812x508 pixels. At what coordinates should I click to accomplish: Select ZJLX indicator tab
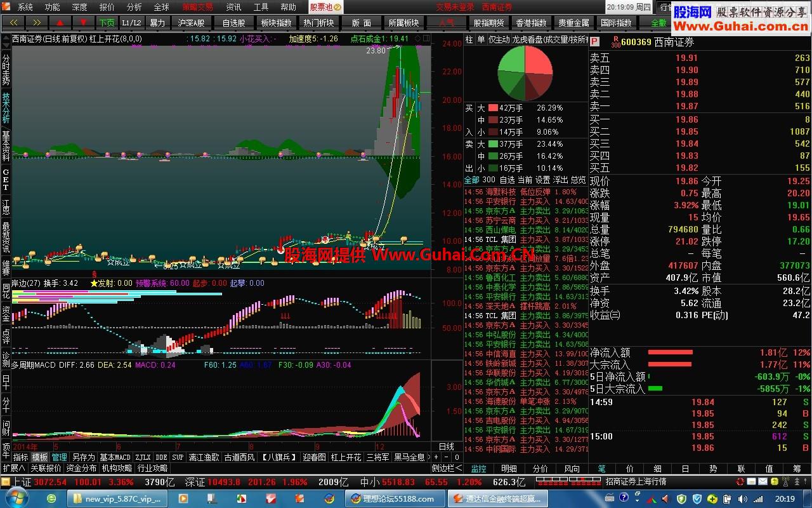143,457
